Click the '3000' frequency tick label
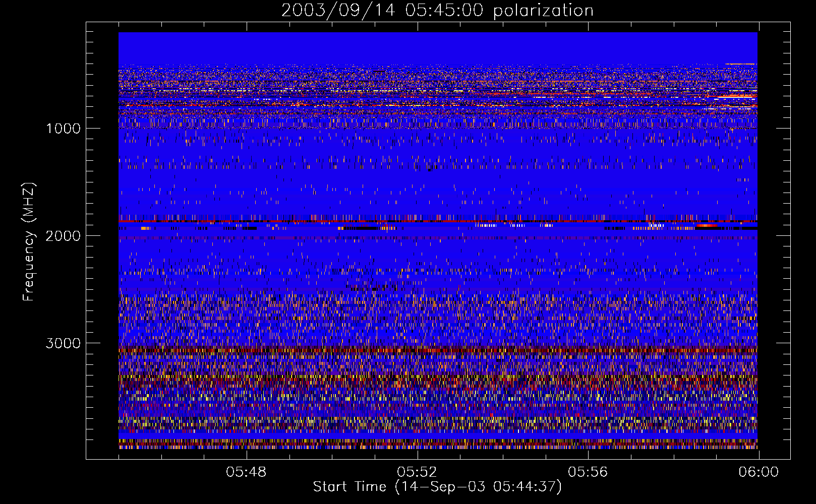The width and height of the screenshot is (816, 504). (63, 343)
